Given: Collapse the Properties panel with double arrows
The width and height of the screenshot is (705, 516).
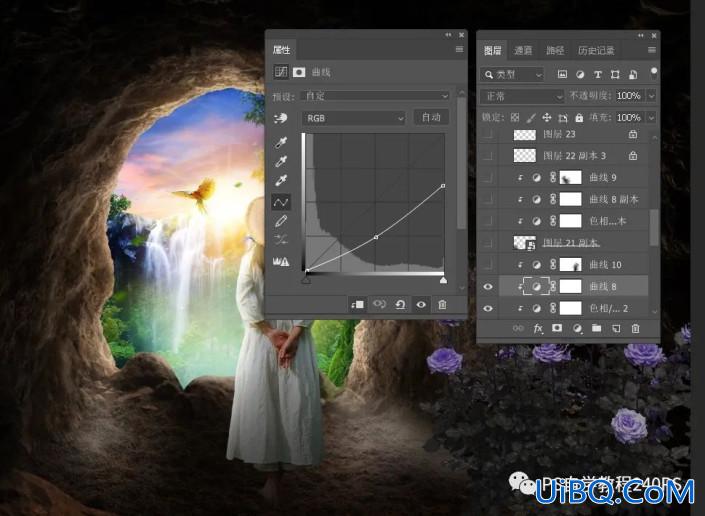Looking at the screenshot, I should 448,35.
